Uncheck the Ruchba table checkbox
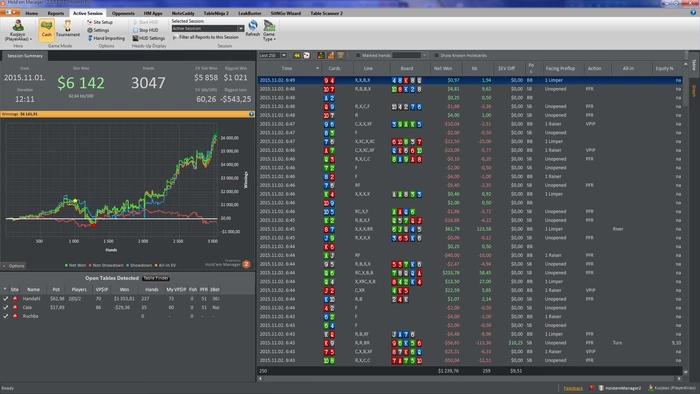Screen dimensions: 700x394 [x=5, y=316]
